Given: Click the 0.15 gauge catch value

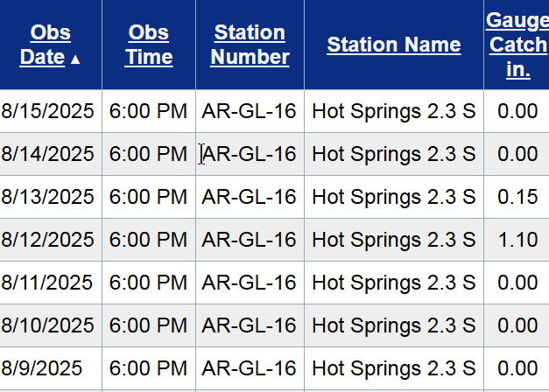Looking at the screenshot, I should pos(517,197).
